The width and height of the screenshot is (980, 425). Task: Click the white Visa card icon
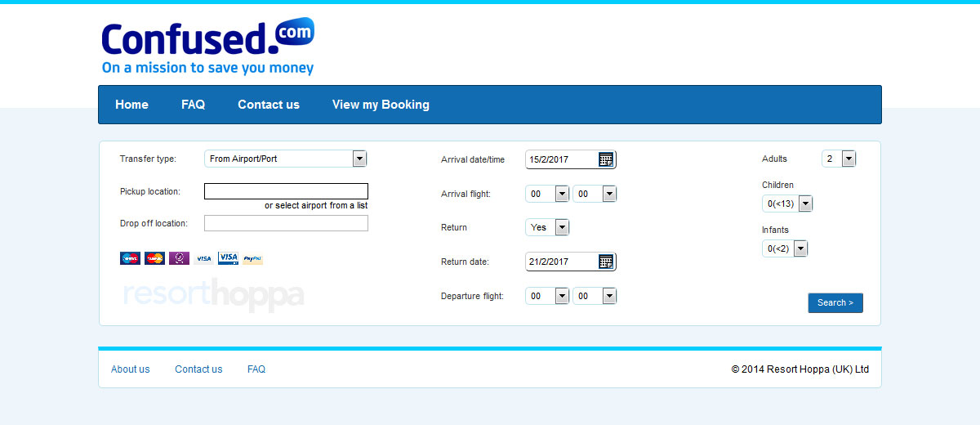click(203, 258)
